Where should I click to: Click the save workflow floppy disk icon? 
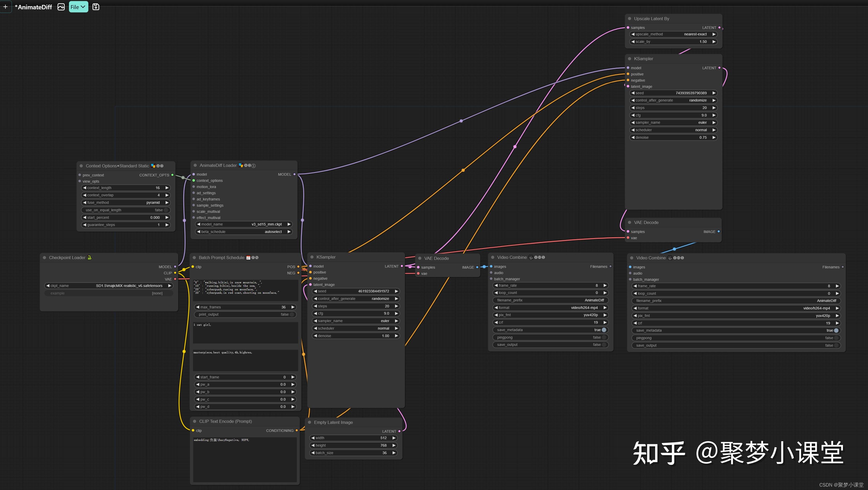tap(96, 7)
